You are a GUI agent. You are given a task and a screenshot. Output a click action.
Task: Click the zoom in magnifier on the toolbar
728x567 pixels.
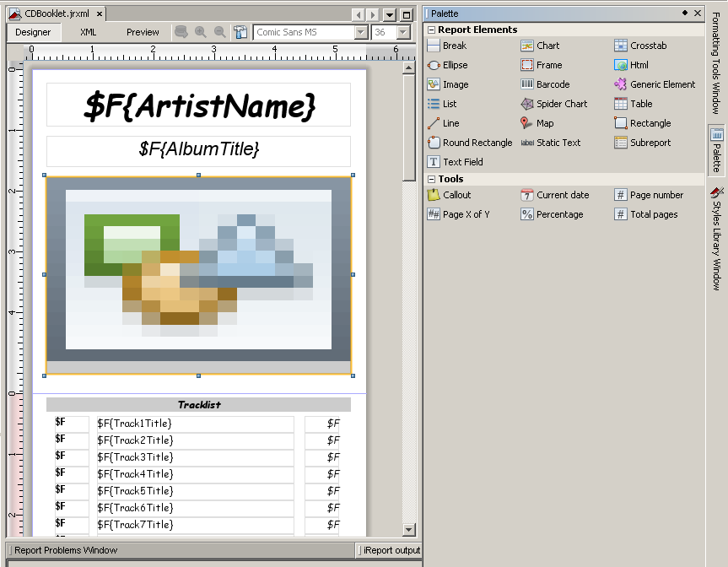200,31
